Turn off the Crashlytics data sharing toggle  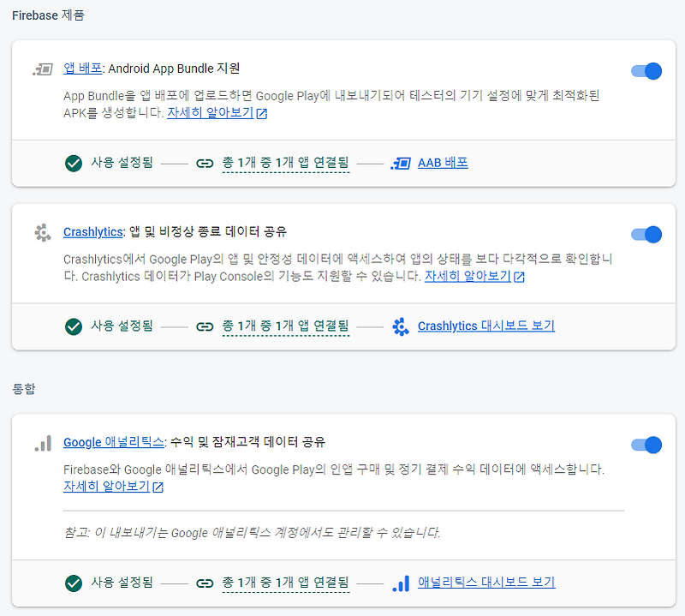point(646,233)
